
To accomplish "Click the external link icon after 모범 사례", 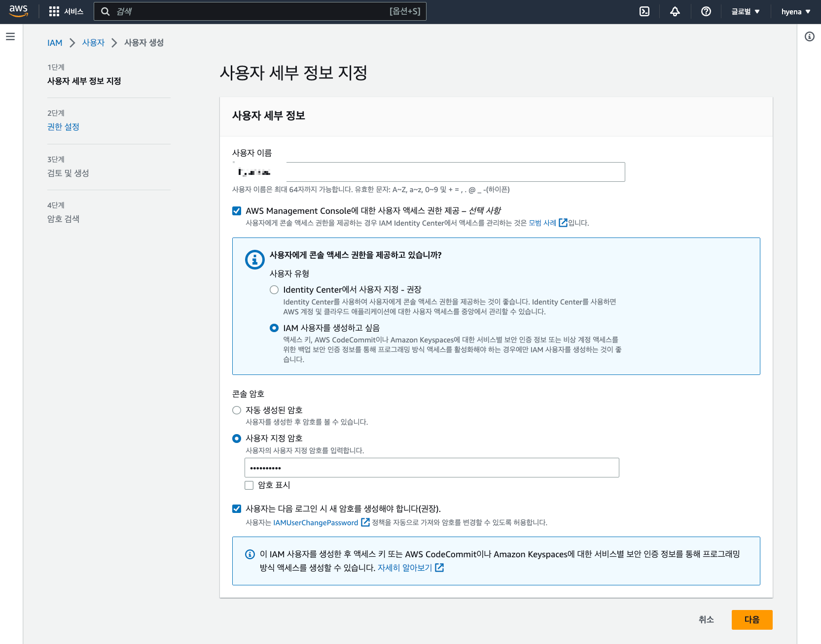I will [563, 223].
